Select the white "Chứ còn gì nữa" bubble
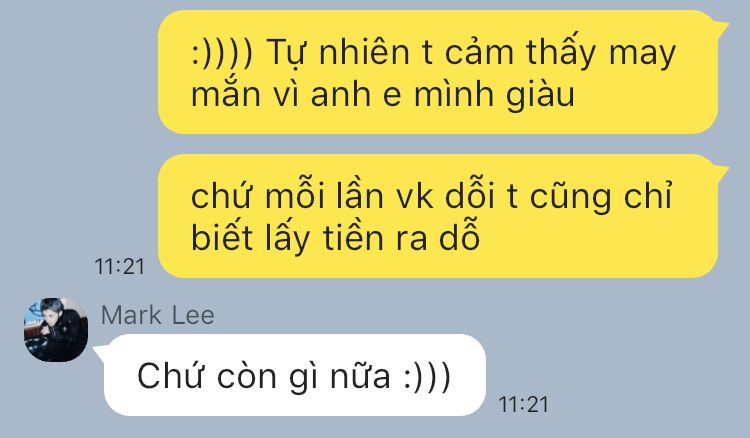This screenshot has height=438, width=750. (295, 375)
